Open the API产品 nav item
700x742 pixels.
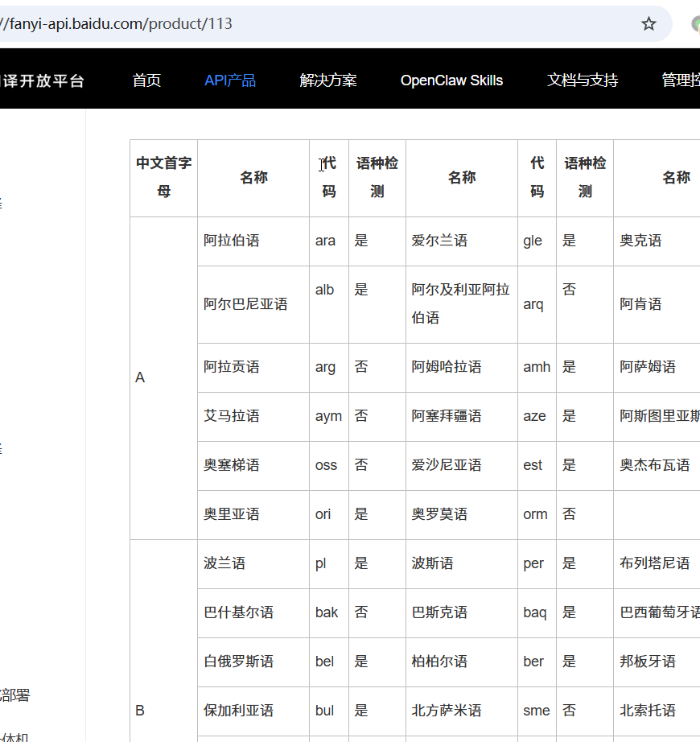(230, 80)
